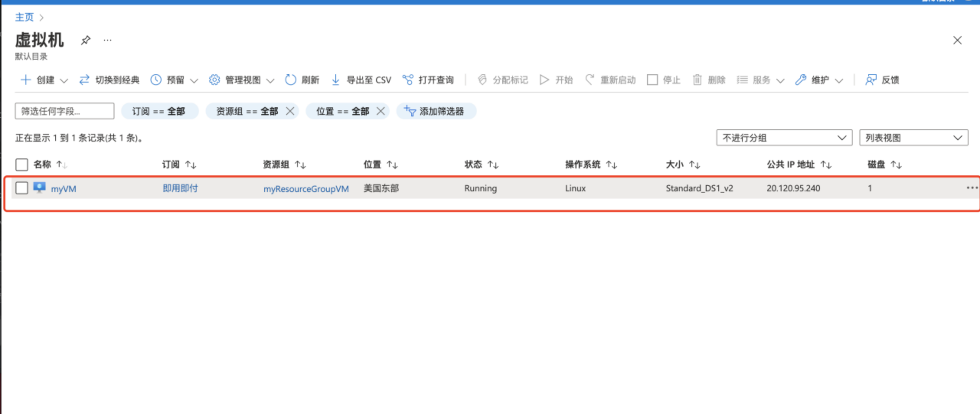Pin the 虚拟机 page with pin icon
This screenshot has height=414, width=980.
(86, 40)
